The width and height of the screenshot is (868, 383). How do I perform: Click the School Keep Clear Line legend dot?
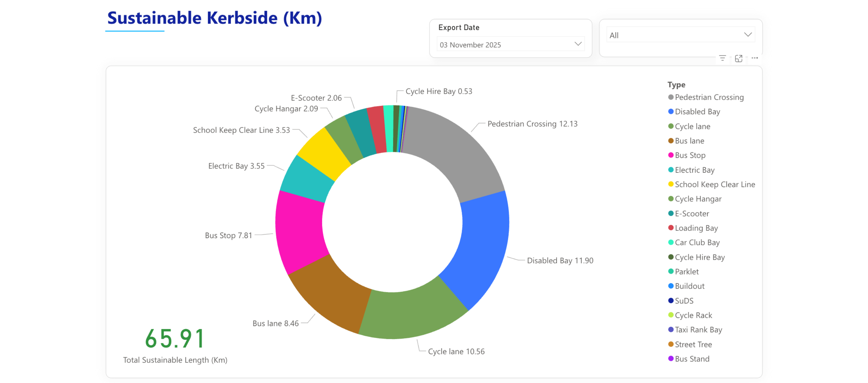(x=671, y=185)
